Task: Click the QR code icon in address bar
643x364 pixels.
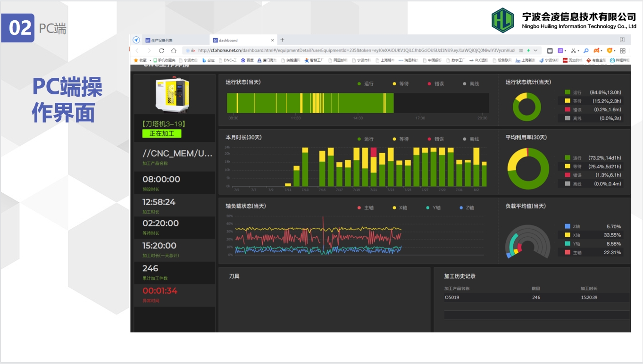Action: 521,50
